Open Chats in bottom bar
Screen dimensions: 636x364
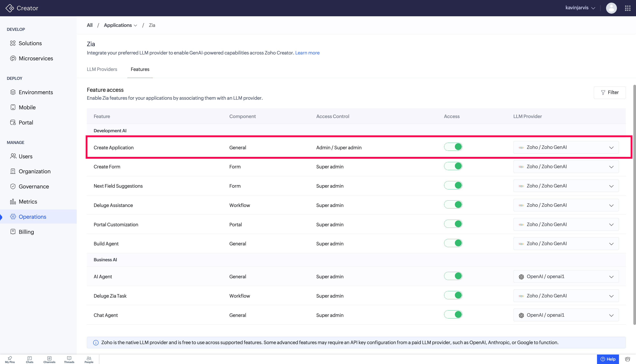coord(30,359)
